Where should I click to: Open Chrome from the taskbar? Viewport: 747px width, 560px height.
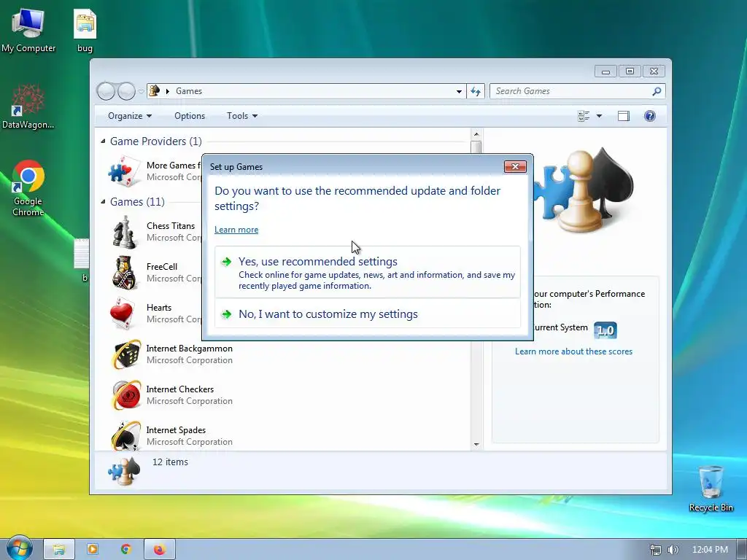(125, 550)
